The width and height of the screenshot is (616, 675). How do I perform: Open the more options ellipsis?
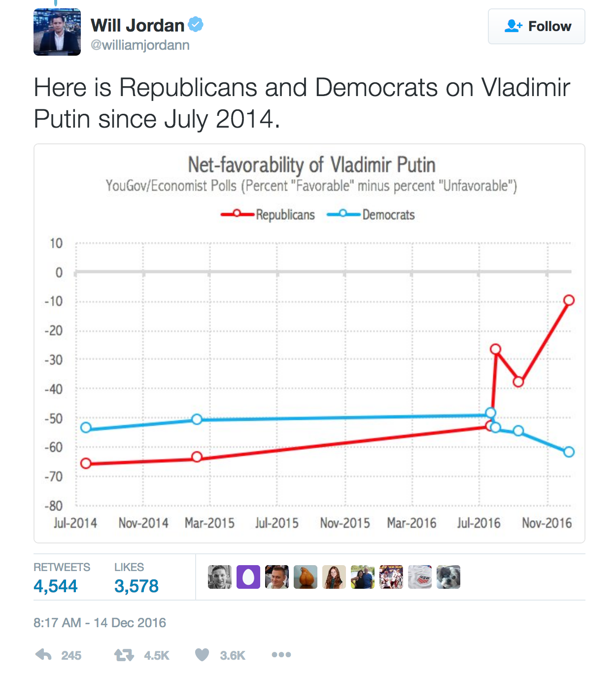(x=281, y=655)
